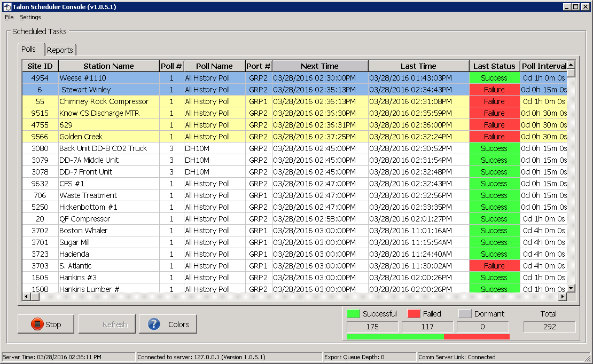Click Site ID 9632 cell
The image size is (593, 364).
point(40,184)
